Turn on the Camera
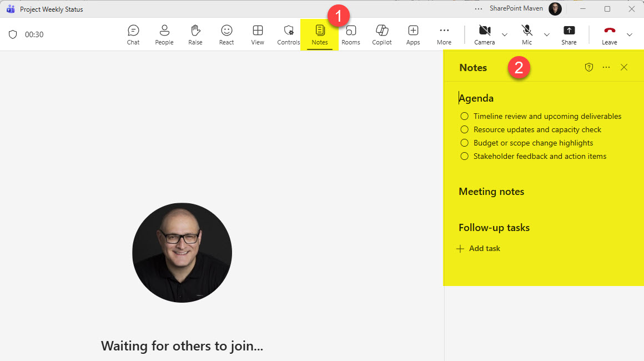Image resolution: width=644 pixels, height=361 pixels. click(x=485, y=35)
